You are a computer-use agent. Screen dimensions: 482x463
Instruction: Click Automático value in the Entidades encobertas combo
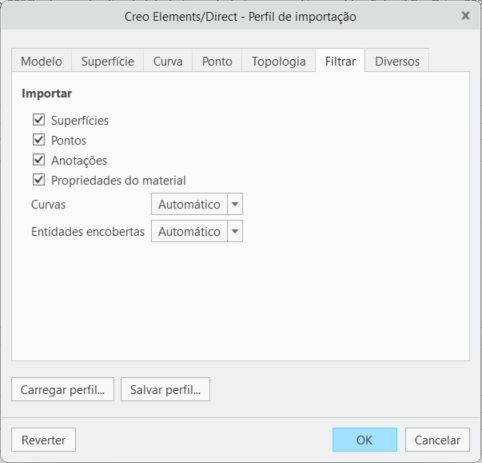(x=189, y=231)
